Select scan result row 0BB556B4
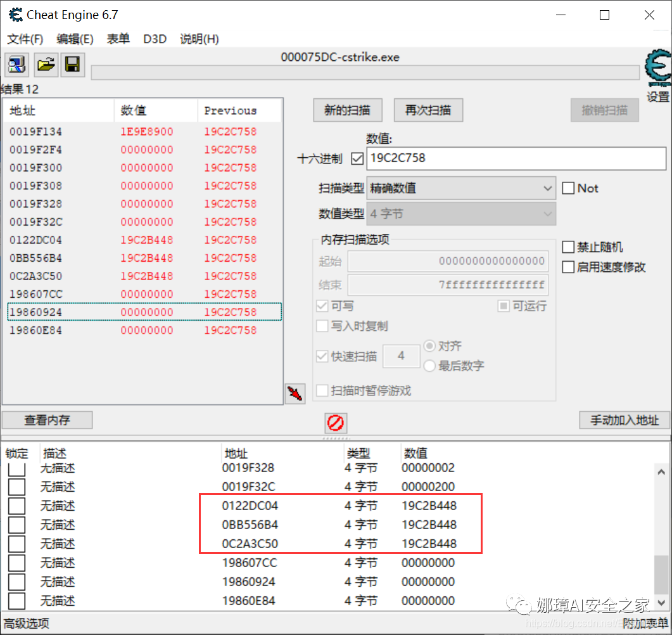This screenshot has height=635, width=672. (144, 258)
